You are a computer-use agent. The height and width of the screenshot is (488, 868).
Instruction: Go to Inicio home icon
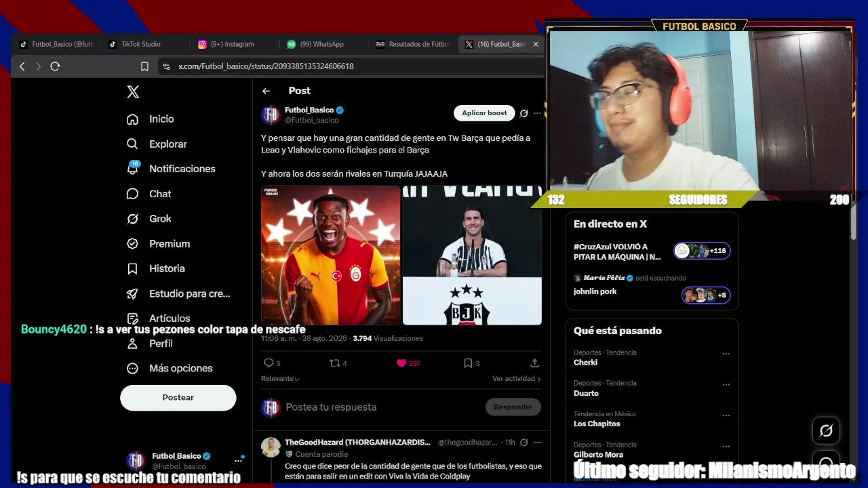point(132,119)
